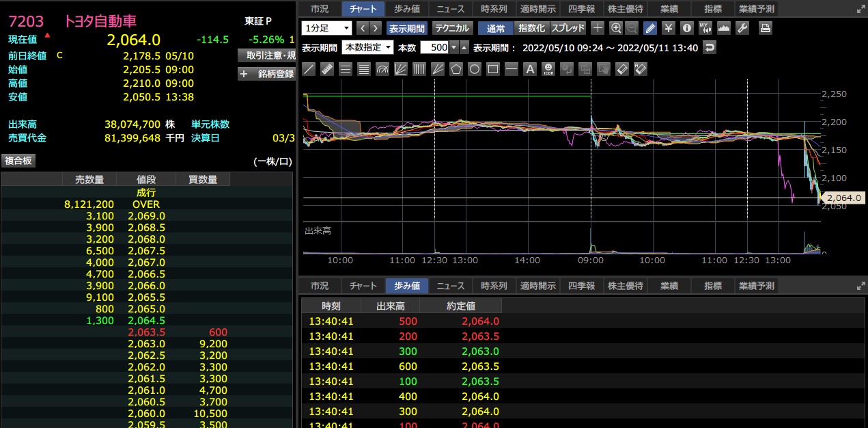Click the 約定値 column header
868x428 pixels.
point(461,306)
